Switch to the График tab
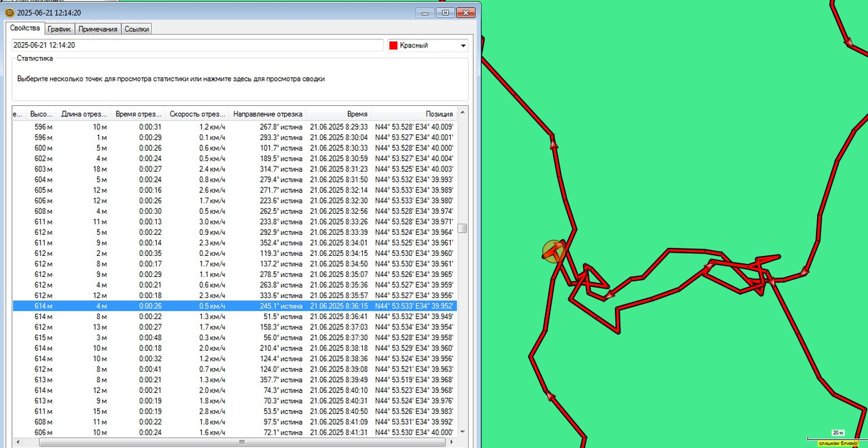Screen dimensions: 868x448 pos(59,29)
